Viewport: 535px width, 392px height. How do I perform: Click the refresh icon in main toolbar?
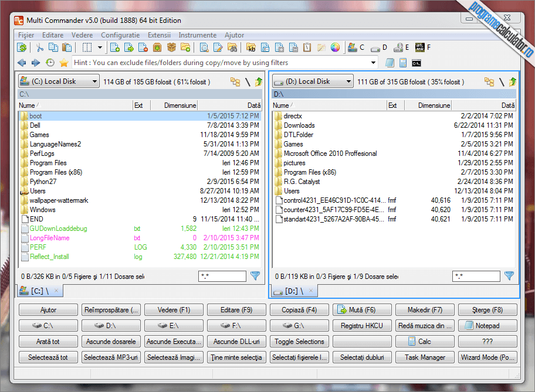coord(22,47)
